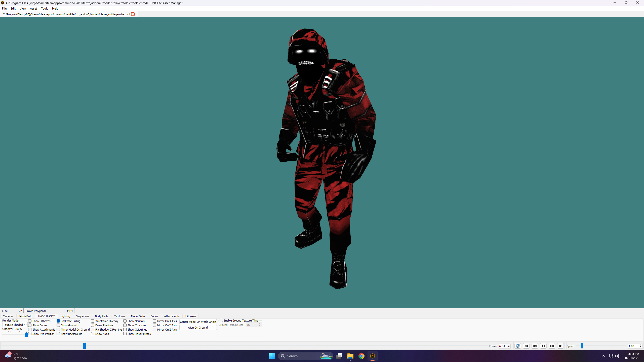This screenshot has width=644, height=362.
Task: Click the Align On Ground button
Action: (x=198, y=328)
